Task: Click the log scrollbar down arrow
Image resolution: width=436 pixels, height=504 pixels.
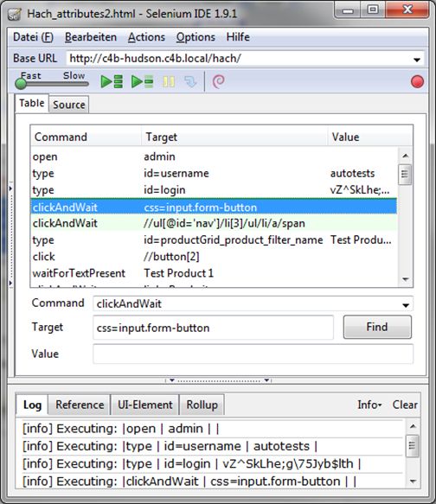Action: click(x=414, y=482)
